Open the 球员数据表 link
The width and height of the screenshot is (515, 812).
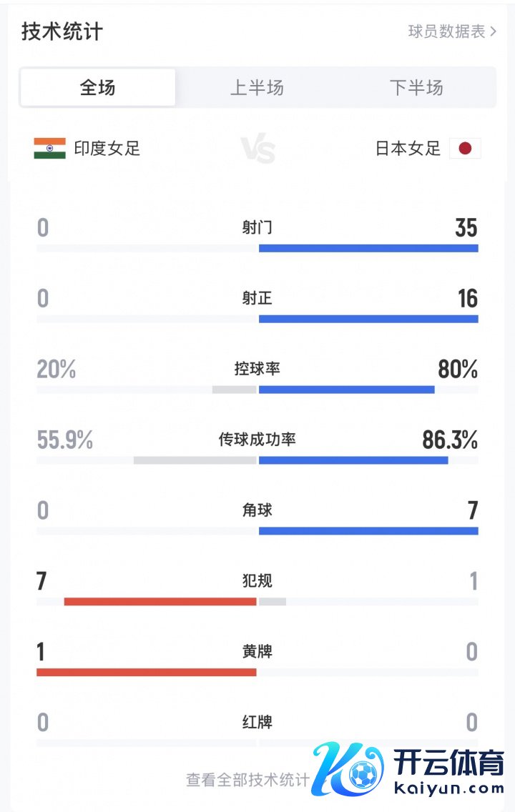(x=446, y=32)
